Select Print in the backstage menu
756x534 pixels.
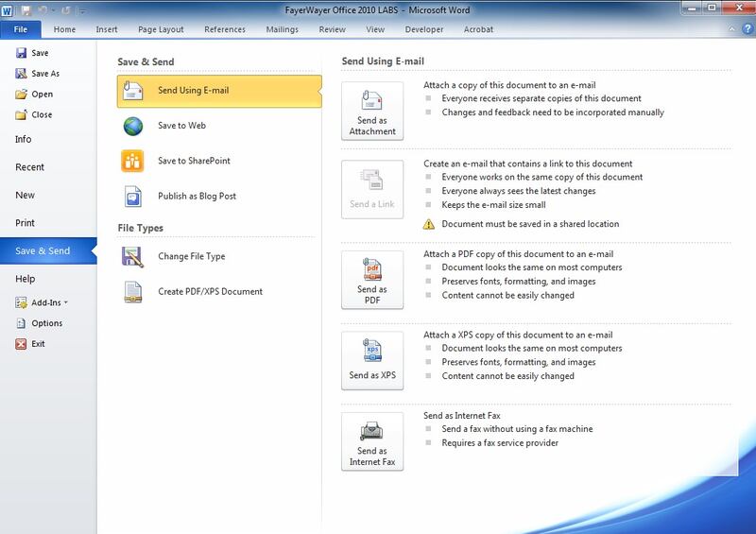point(25,223)
